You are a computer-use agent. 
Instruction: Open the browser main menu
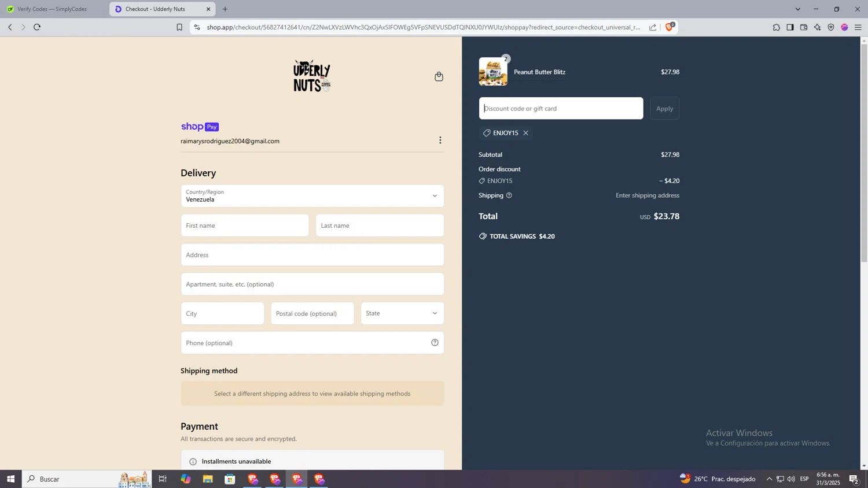(858, 27)
